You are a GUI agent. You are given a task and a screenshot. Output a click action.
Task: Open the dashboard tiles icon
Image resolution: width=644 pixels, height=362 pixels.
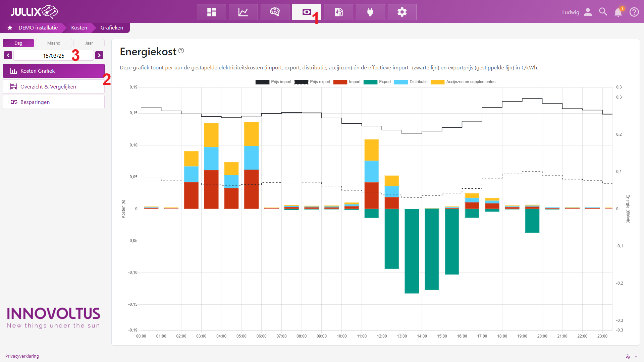click(x=211, y=12)
